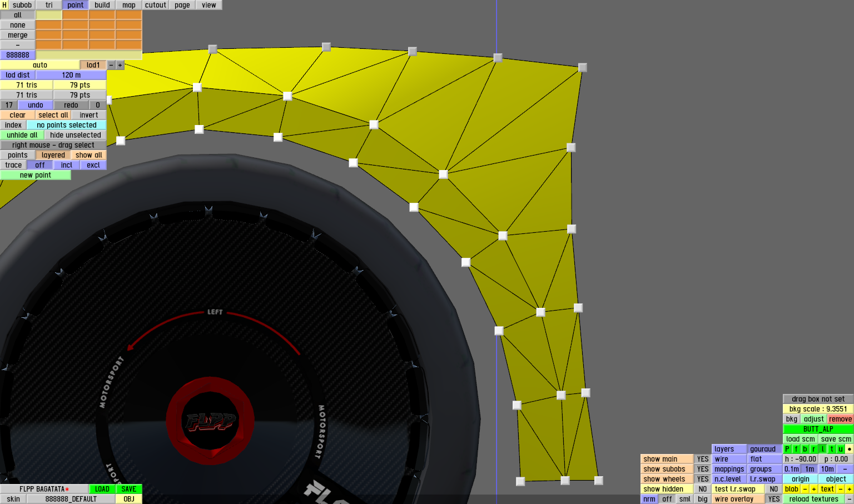Click the green SAVE button
Image resolution: width=854 pixels, height=504 pixels.
tap(129, 489)
